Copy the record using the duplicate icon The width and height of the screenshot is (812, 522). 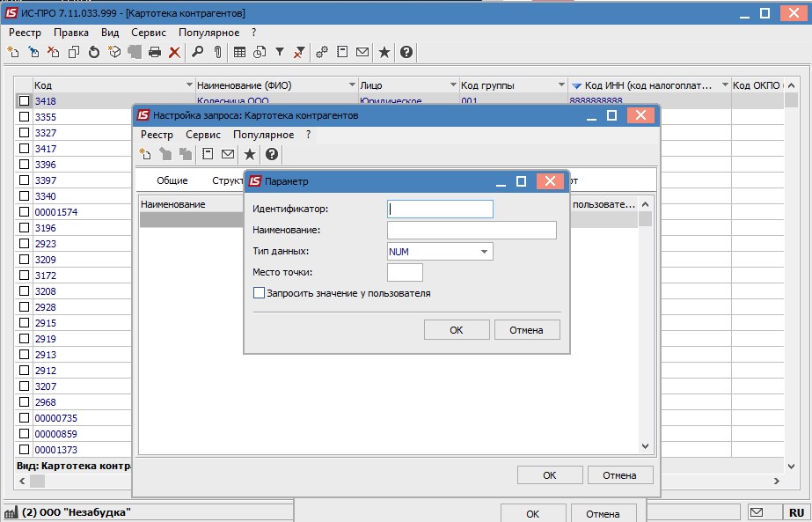click(x=74, y=52)
